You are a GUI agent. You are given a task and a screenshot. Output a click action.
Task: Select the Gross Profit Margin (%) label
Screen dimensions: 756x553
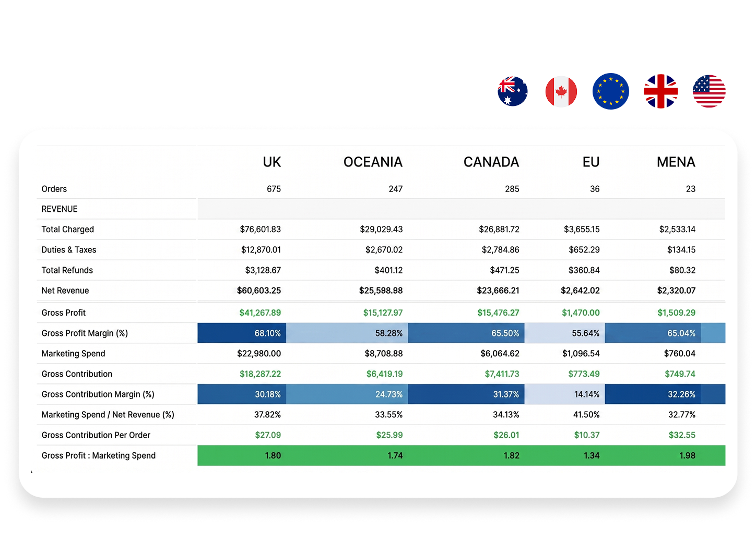[x=85, y=333]
